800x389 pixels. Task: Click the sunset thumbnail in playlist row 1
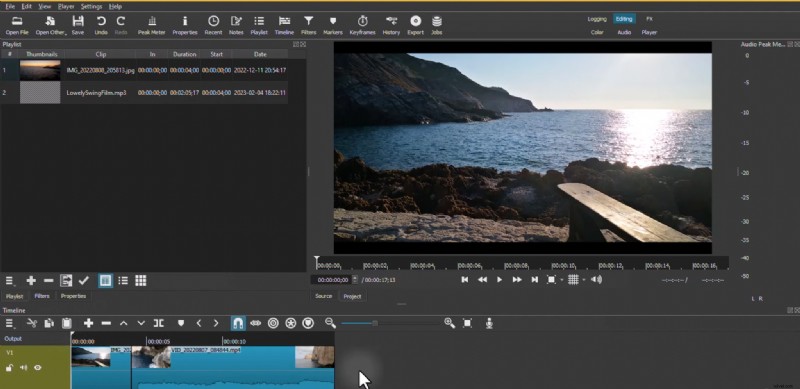[40, 70]
